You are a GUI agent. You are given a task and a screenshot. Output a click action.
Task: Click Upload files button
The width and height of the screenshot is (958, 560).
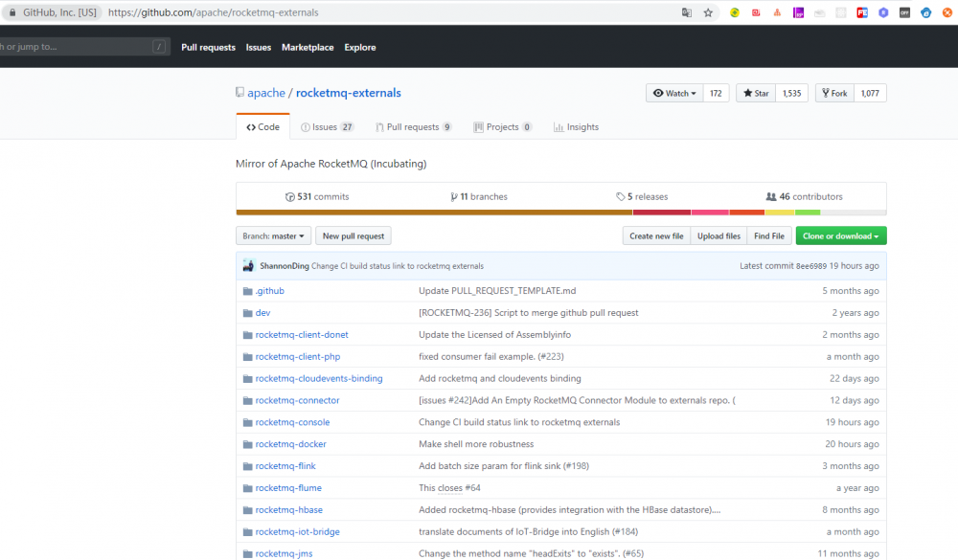718,235
